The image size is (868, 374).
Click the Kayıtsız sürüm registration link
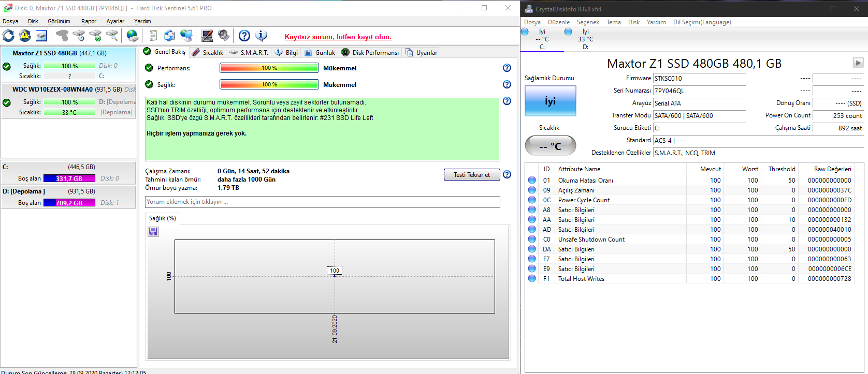(x=338, y=37)
